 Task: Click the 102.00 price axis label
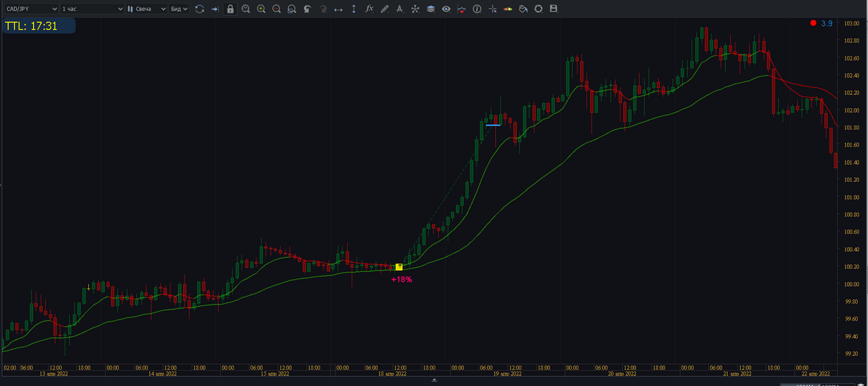853,110
